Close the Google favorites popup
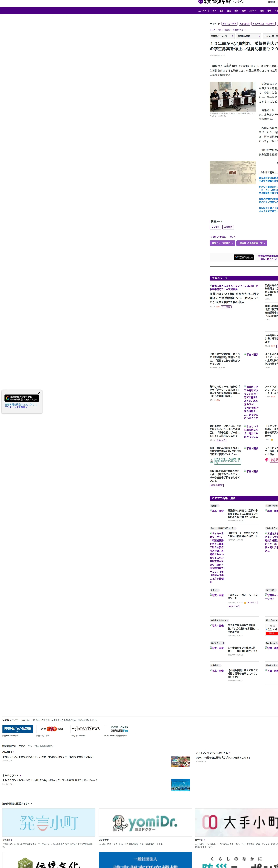 pyautogui.click(x=39, y=393)
